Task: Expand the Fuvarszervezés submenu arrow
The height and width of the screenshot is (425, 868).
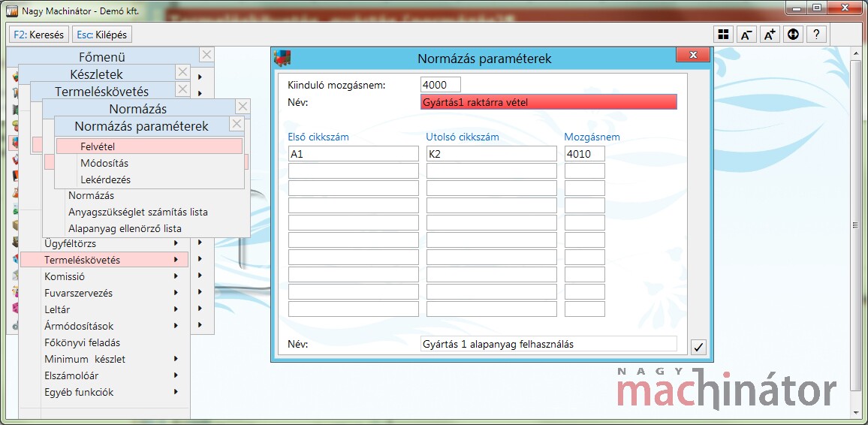Action: coord(176,293)
